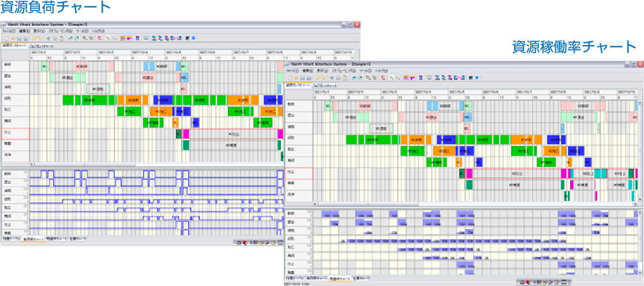This screenshot has height=286, width=644.
Task: Click down arrow of front Gantt vertical scrollbar
Action: pyautogui.click(x=640, y=198)
